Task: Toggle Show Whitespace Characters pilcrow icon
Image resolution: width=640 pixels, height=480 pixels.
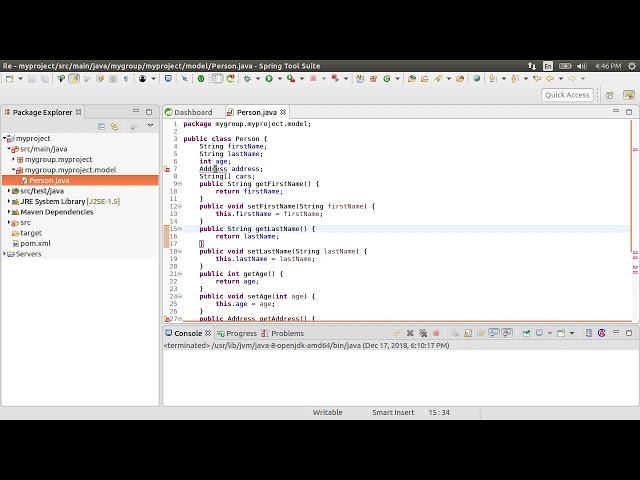Action: 126,78
